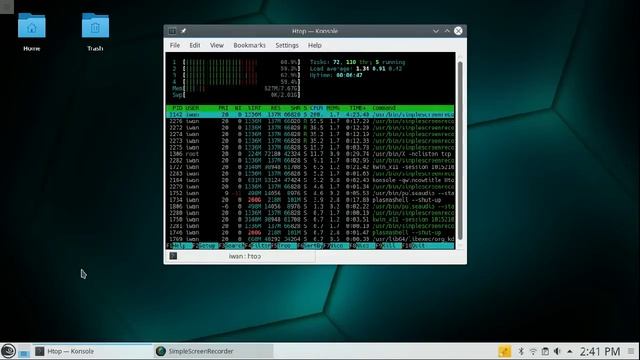
Task: Sort by the MEM% column header
Action: [333, 108]
